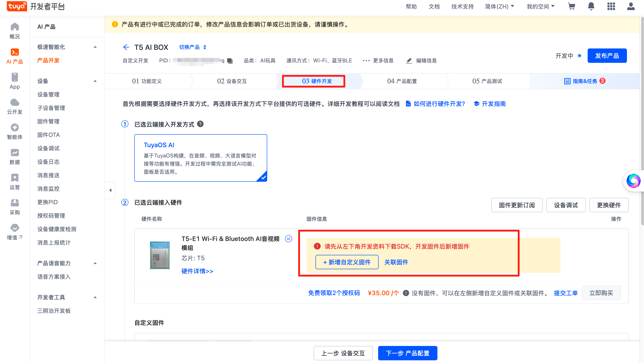Copy the PID using copy icon
Viewport: 644px width, 363px height.
(x=230, y=61)
